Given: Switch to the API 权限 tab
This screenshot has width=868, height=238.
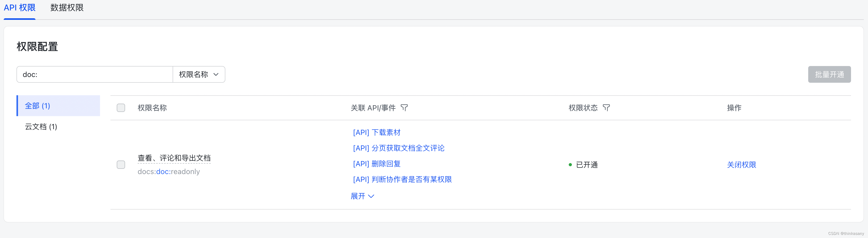Looking at the screenshot, I should [x=20, y=8].
